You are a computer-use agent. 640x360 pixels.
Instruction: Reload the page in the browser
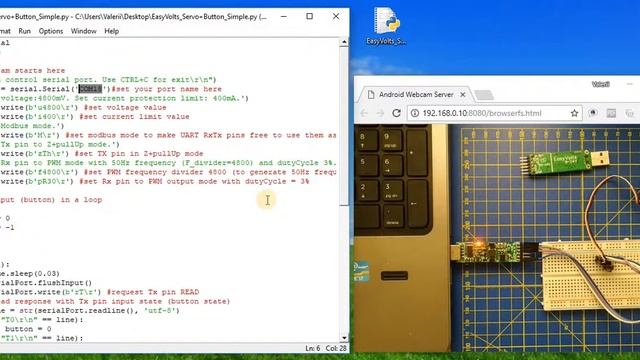click(396, 113)
